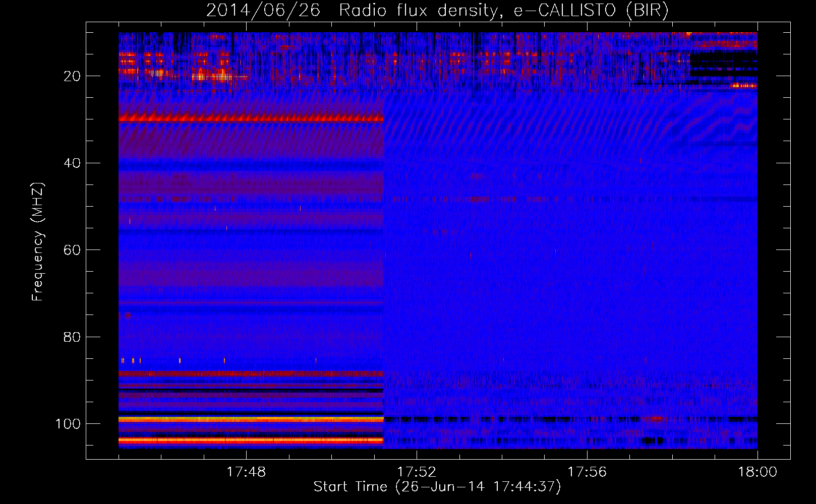This screenshot has height=504, width=816.
Task: Click the "60" frequency tick label
Action: point(72,250)
